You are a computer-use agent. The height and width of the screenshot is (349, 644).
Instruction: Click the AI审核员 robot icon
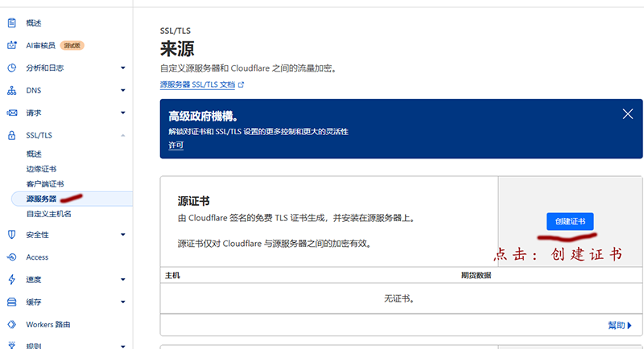pos(11,46)
